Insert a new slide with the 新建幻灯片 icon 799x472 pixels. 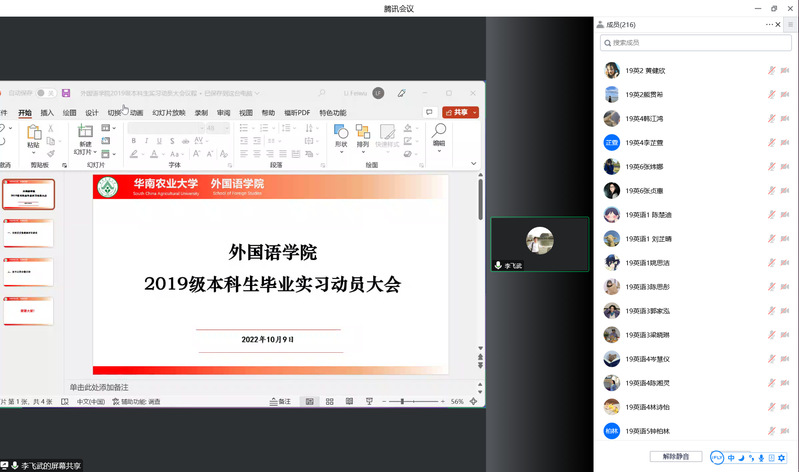click(85, 131)
